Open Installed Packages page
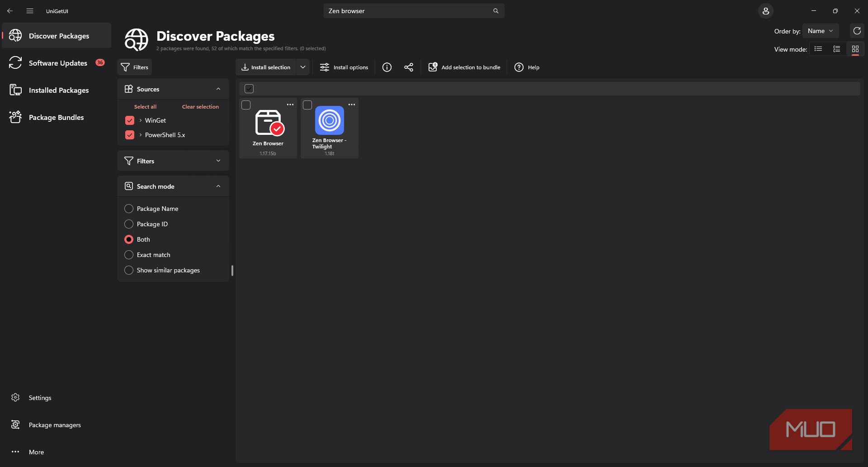868x467 pixels. tap(57, 90)
